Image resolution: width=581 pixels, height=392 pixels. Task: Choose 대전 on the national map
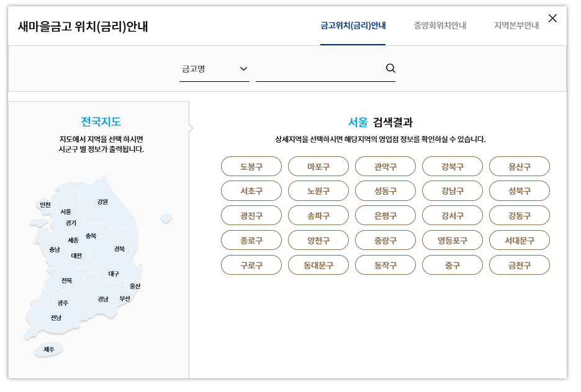tap(76, 256)
